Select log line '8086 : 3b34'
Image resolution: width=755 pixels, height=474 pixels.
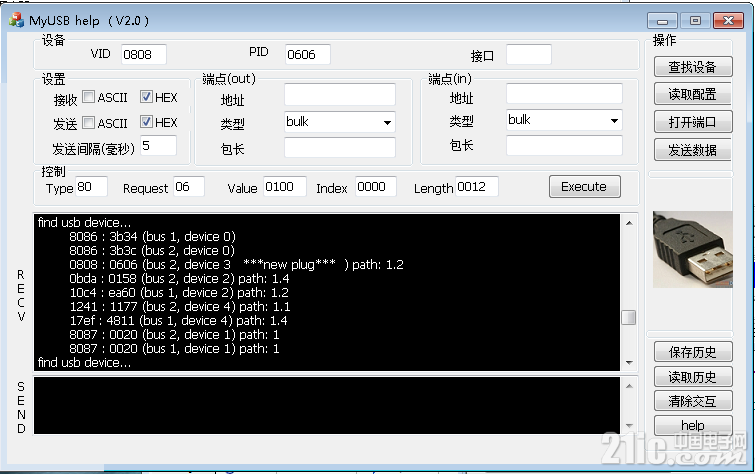tap(152, 237)
